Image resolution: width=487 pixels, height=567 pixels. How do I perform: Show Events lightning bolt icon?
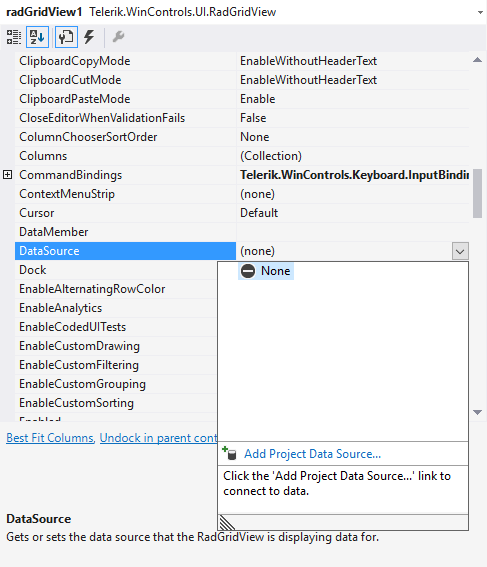click(x=89, y=37)
